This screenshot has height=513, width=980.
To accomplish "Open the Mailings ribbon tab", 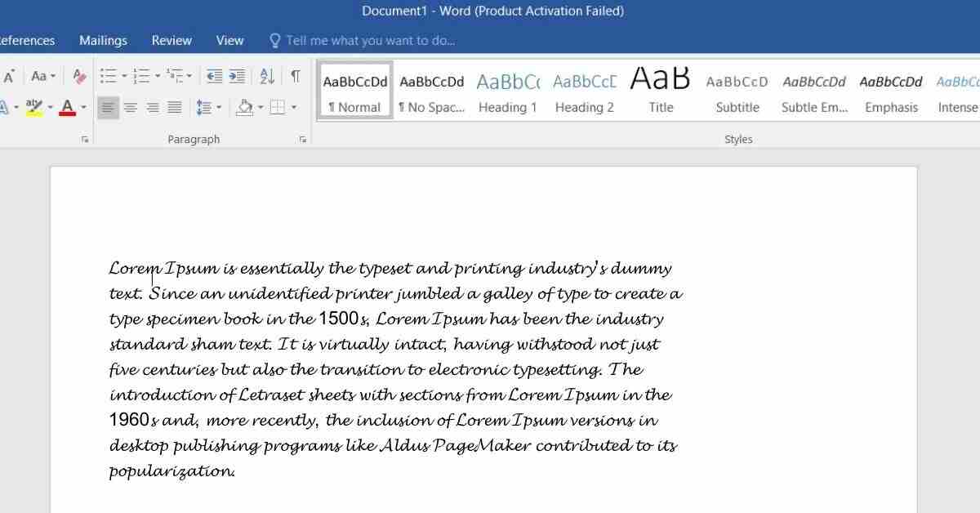I will click(x=103, y=40).
